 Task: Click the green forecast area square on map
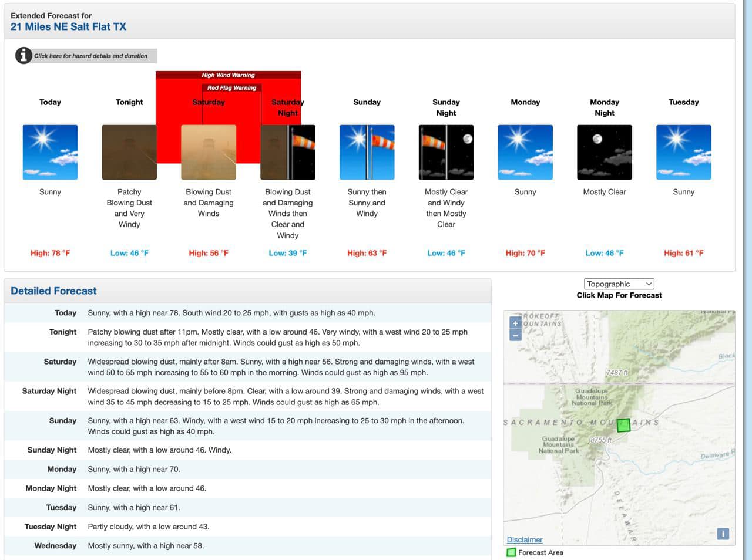point(623,425)
